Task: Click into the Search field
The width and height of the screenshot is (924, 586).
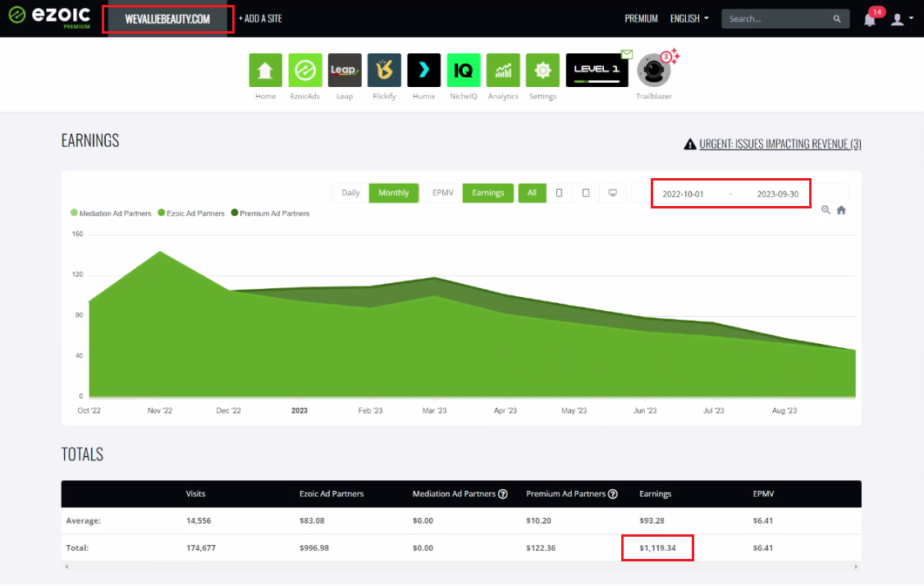Action: coord(778,19)
